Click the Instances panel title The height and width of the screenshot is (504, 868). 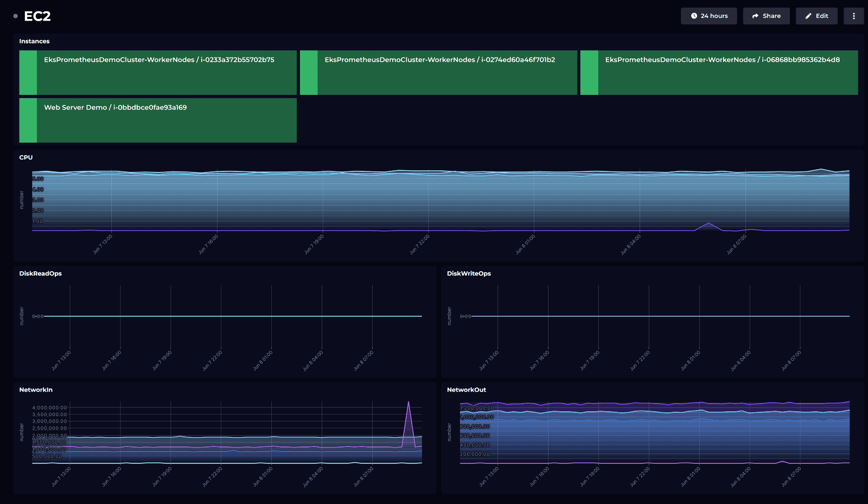pos(35,41)
